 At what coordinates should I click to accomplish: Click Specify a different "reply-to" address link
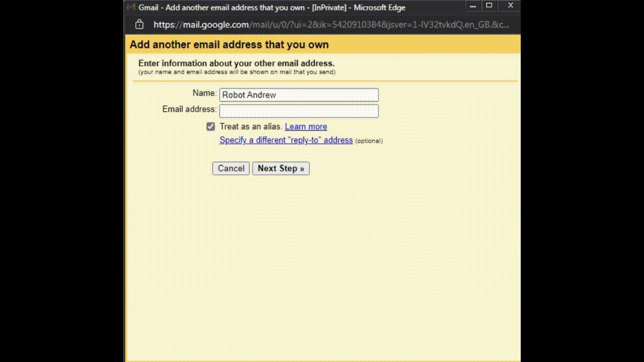(286, 140)
